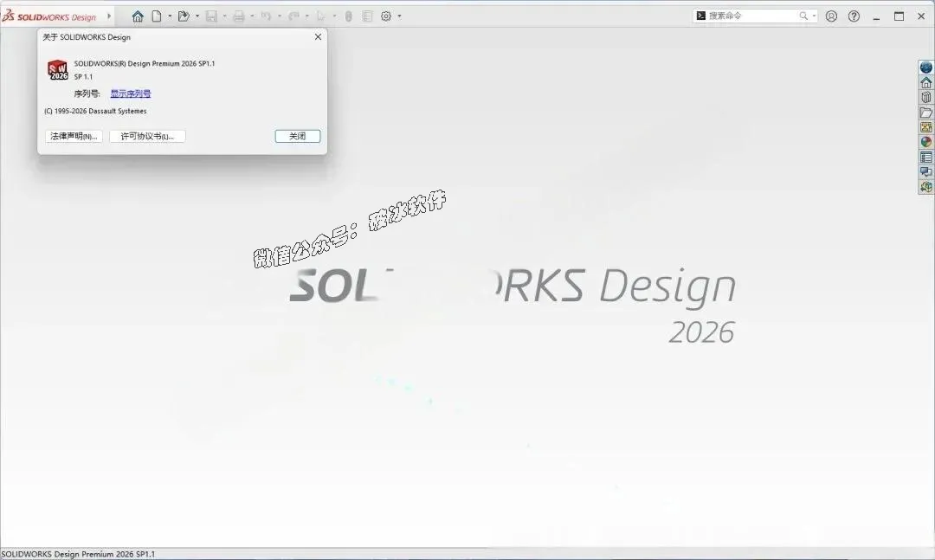935x560 pixels.
Task: Click the Undo icon in toolbar
Action: tap(266, 16)
